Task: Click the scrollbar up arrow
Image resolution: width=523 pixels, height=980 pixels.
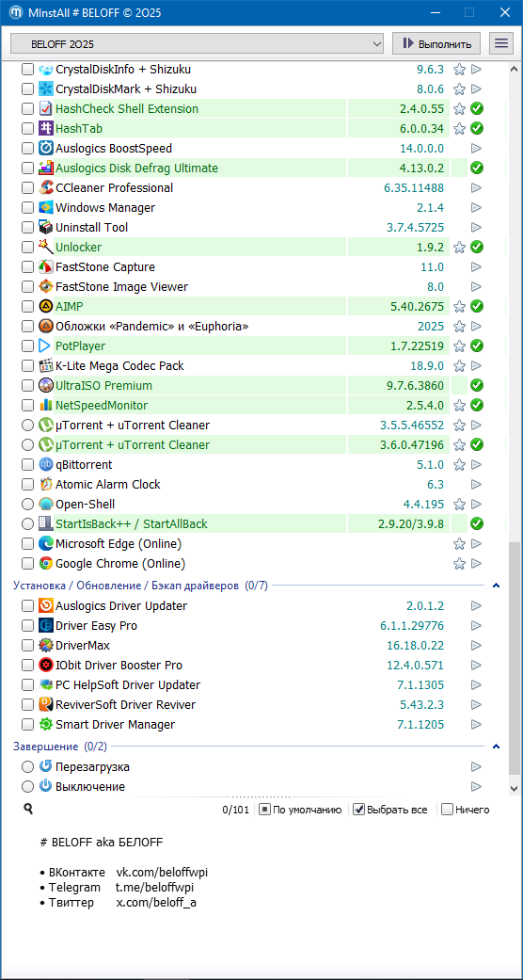Action: pyautogui.click(x=515, y=69)
